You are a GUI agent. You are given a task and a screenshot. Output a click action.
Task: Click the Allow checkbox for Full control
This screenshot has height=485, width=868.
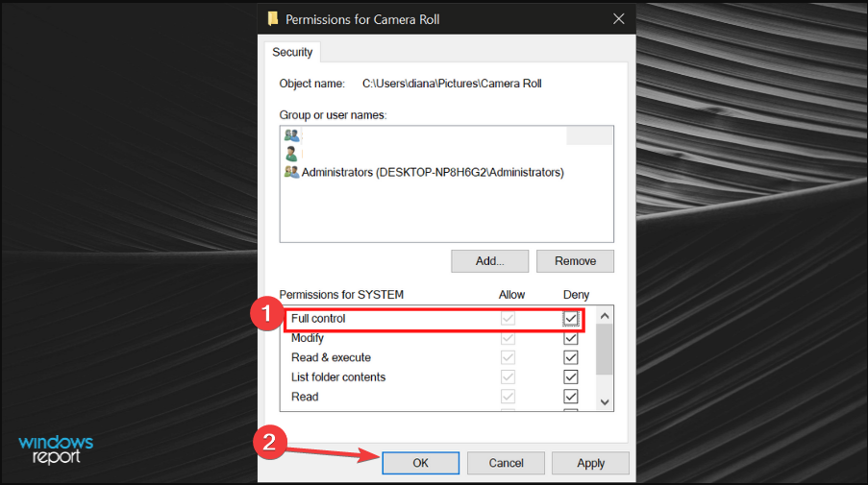pyautogui.click(x=508, y=319)
